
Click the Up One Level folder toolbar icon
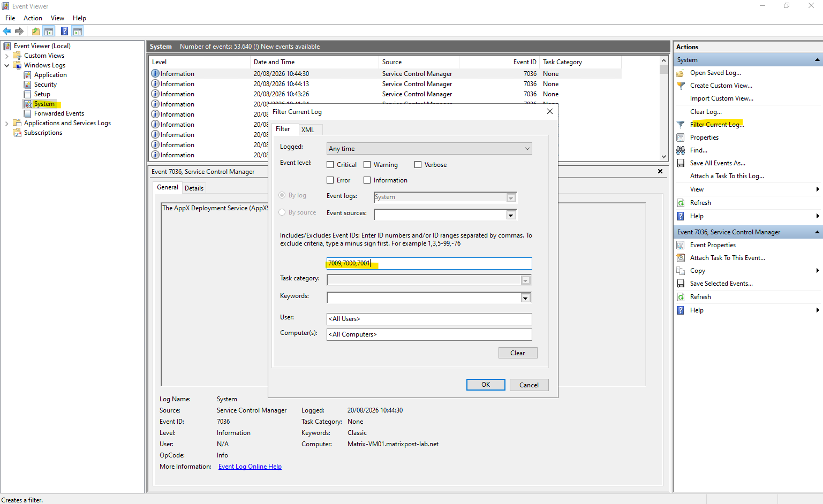pos(36,31)
